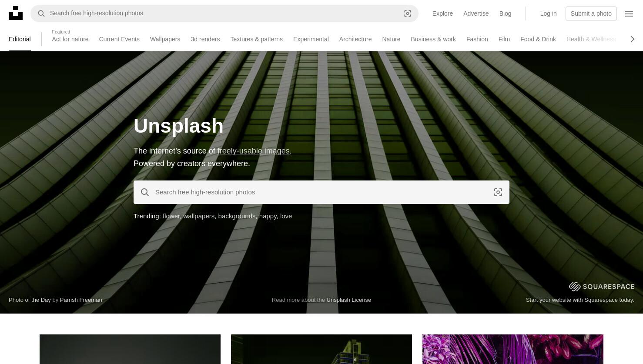This screenshot has height=364, width=643.
Task: Open the 3d renders topic
Action: tap(205, 39)
